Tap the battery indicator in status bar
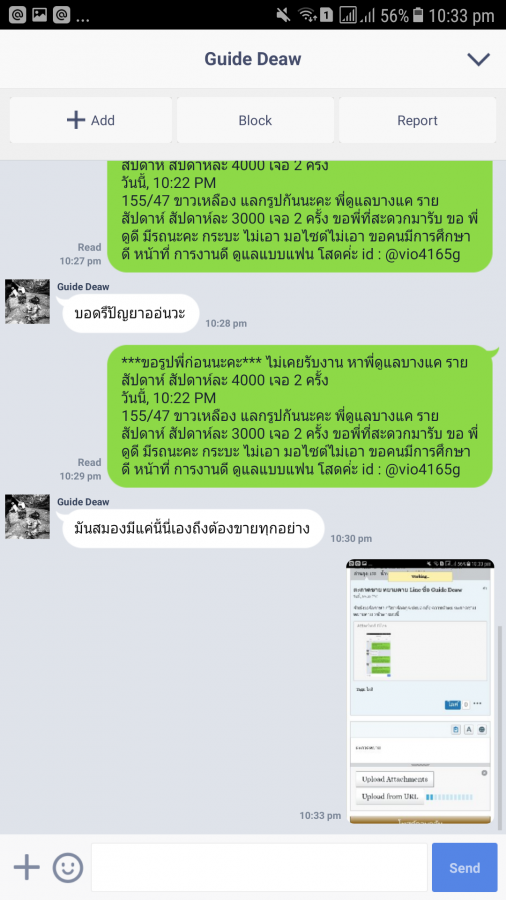The height and width of the screenshot is (900, 506). click(418, 15)
